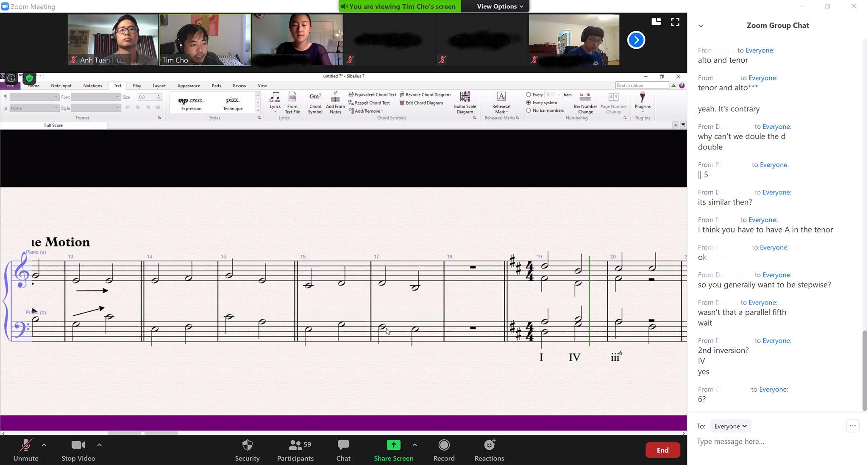Select the Expression text style
The image size is (868, 465).
pos(191,103)
